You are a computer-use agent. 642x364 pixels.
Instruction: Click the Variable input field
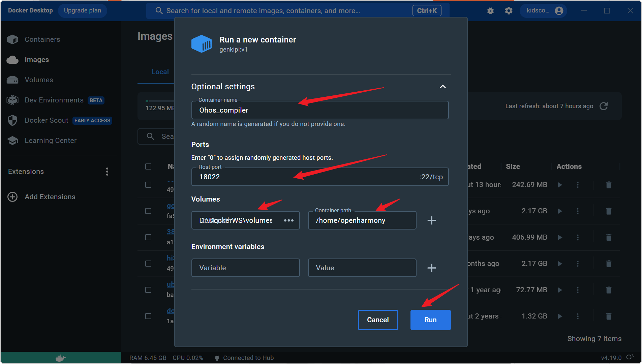tap(246, 268)
